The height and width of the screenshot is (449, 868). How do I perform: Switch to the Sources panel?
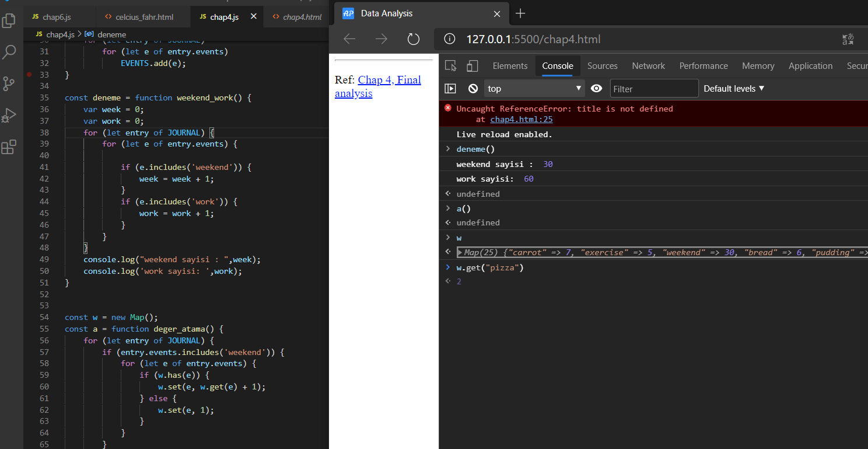tap(603, 66)
